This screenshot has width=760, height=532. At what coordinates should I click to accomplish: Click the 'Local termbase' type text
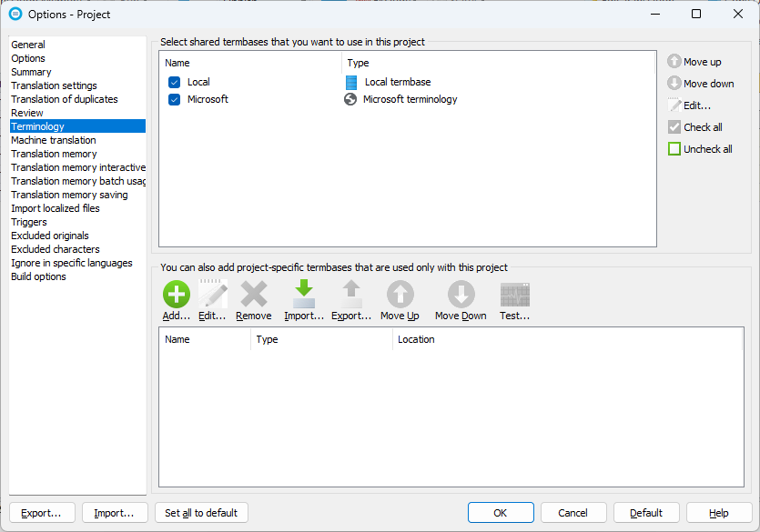point(398,82)
